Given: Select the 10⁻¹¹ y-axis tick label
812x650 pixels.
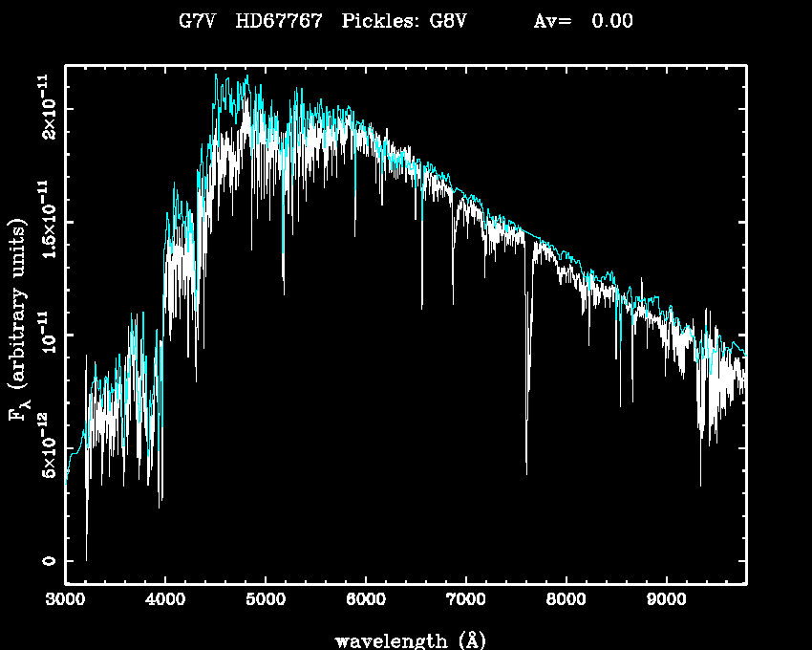Looking at the screenshot, I should coord(45,335).
